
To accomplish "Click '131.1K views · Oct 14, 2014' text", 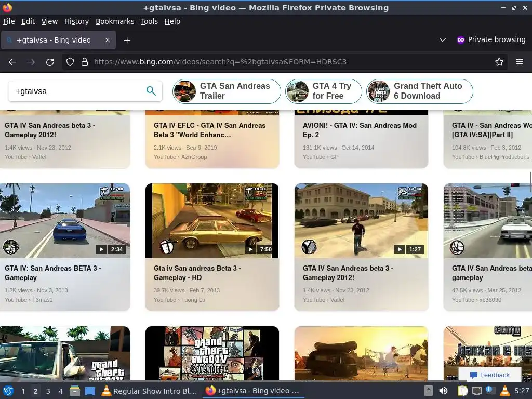I will (x=339, y=148).
